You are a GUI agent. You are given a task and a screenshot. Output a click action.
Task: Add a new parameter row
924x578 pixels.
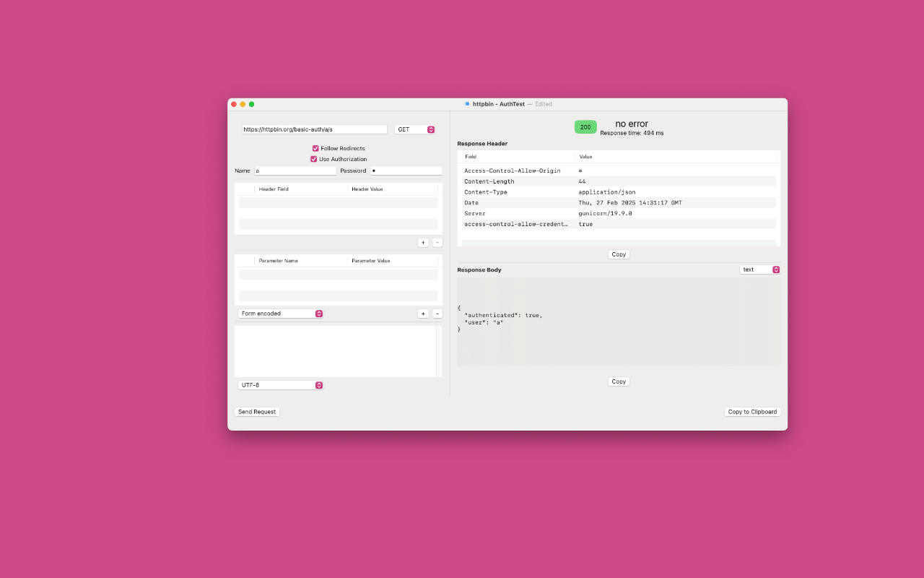click(x=423, y=314)
